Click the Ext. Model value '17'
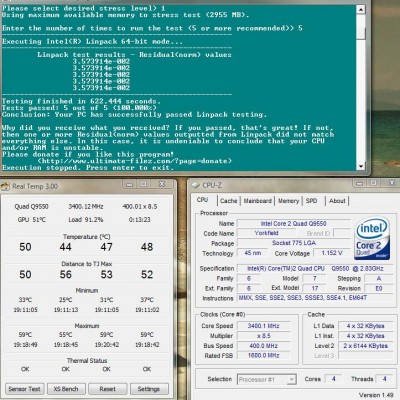Viewport: 400px width, 400px height. [x=315, y=288]
